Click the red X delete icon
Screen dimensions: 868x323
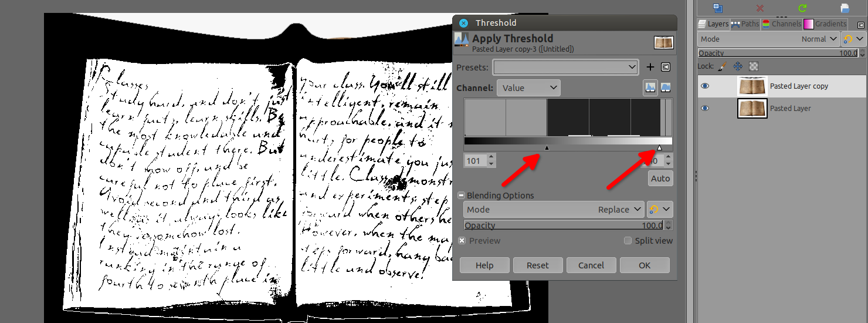[759, 8]
